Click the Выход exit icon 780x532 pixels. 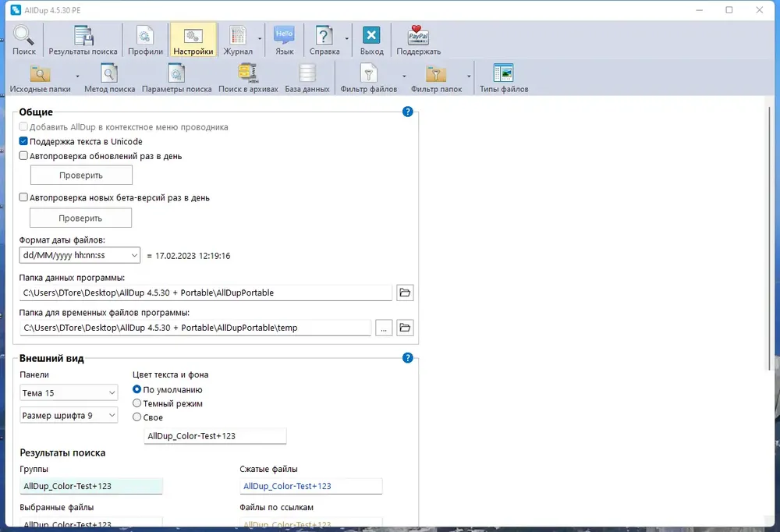tap(371, 40)
